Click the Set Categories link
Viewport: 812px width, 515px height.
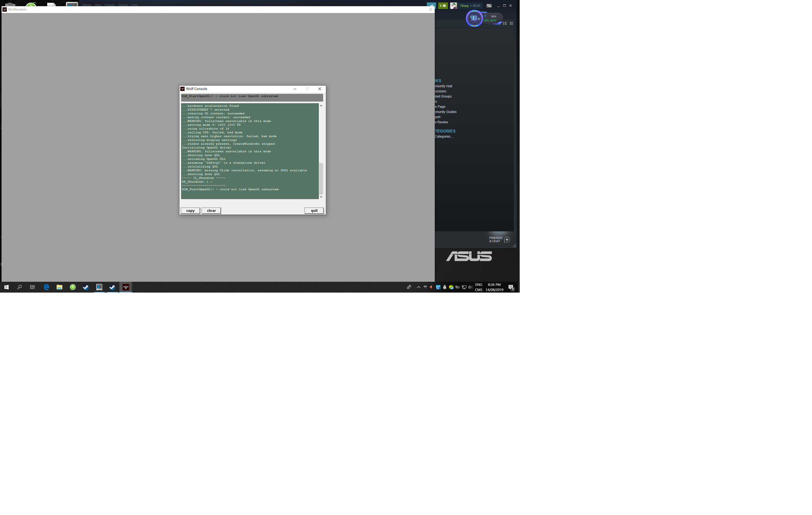tap(444, 137)
